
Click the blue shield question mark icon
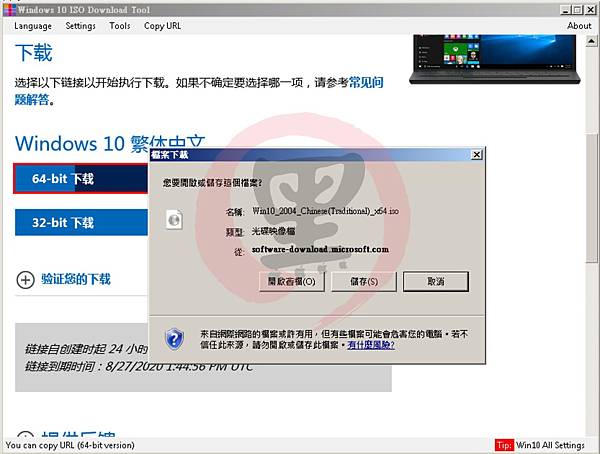(x=174, y=339)
